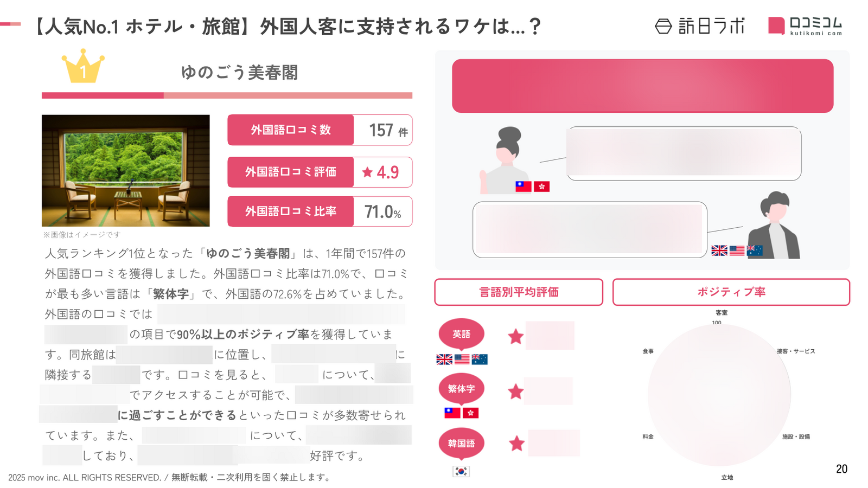Click the 訪日ラボ logo
The height and width of the screenshot is (488, 868).
point(700,25)
